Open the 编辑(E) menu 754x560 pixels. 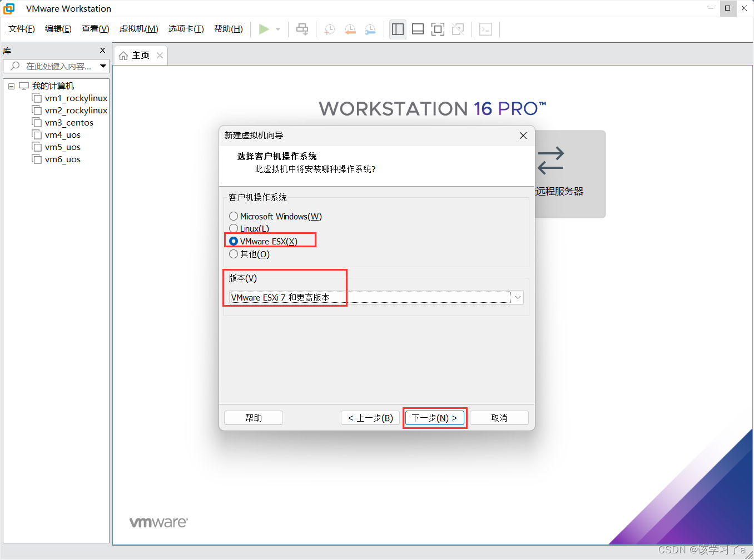(58, 29)
